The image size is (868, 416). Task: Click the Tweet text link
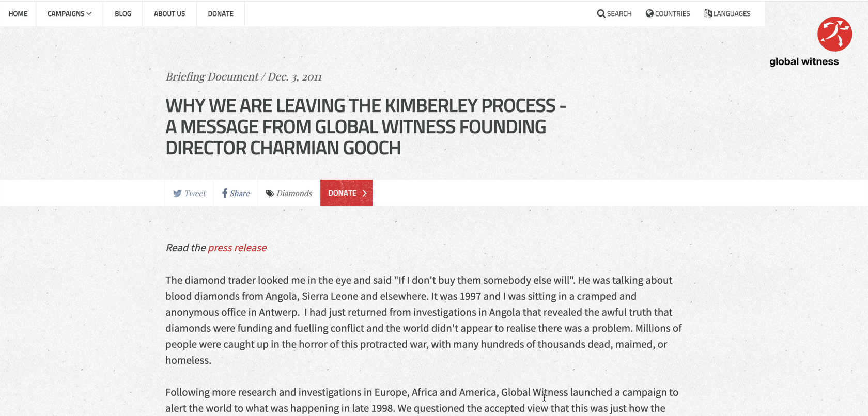(x=195, y=193)
